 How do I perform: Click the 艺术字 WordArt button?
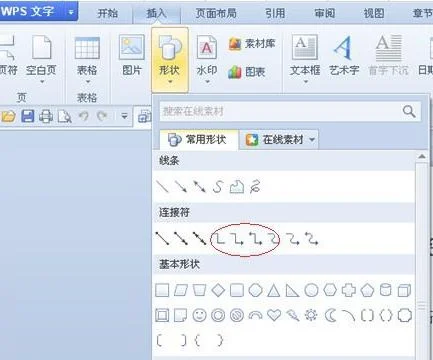tap(344, 56)
